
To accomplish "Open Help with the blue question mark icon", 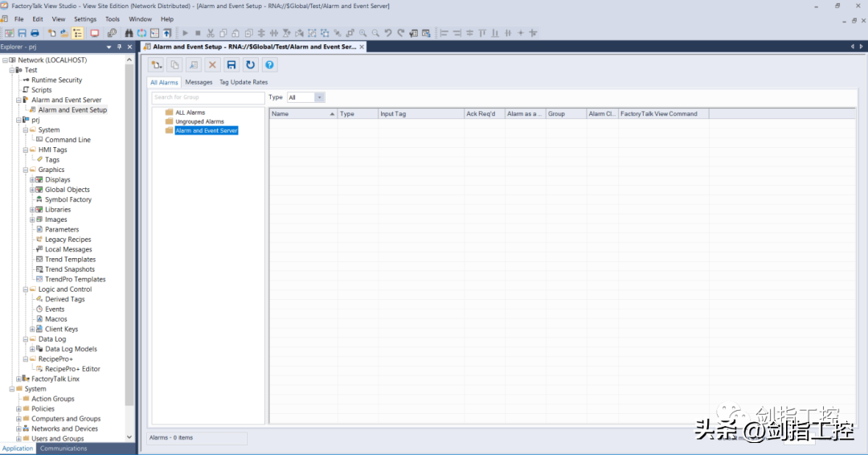I will click(270, 65).
